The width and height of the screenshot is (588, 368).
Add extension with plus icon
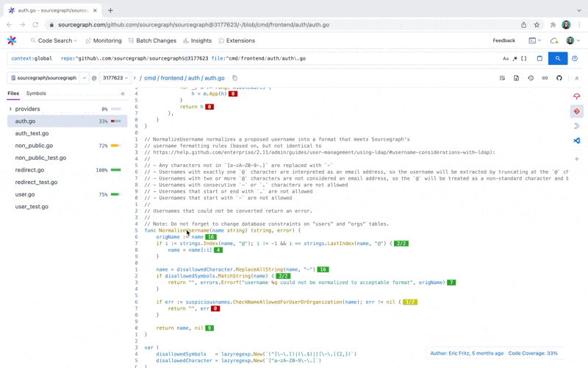pos(577,159)
